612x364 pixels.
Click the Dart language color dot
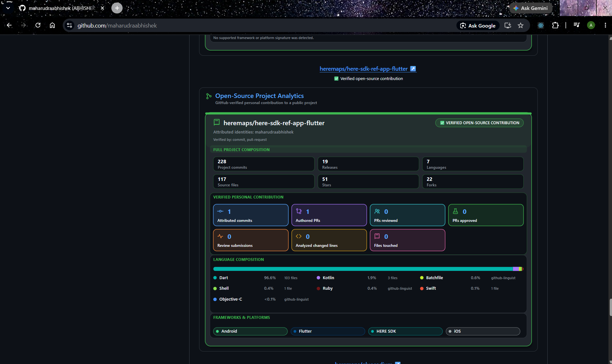tap(215, 278)
